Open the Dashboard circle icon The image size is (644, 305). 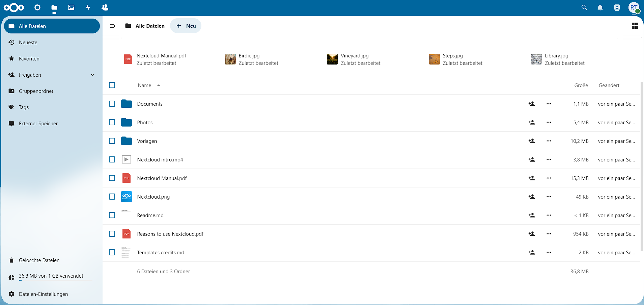tap(37, 7)
